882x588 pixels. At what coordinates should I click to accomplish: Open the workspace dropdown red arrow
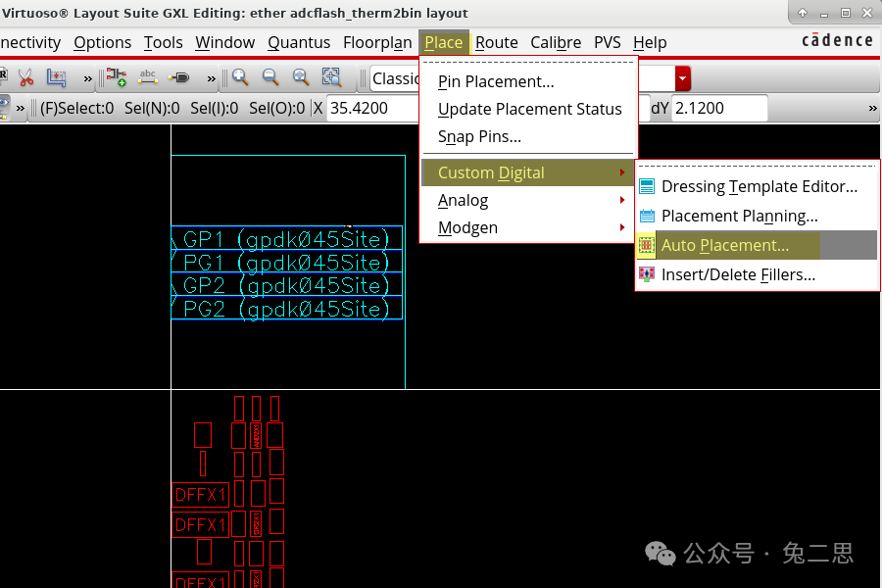[682, 78]
